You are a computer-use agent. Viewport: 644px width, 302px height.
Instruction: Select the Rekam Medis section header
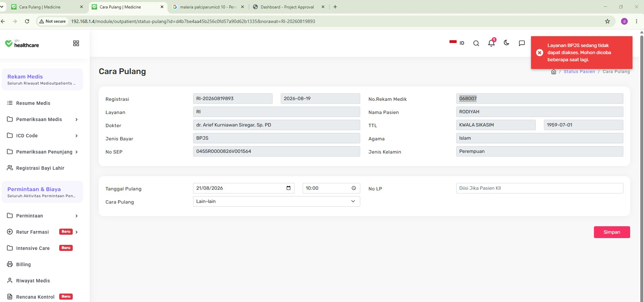coord(42,79)
